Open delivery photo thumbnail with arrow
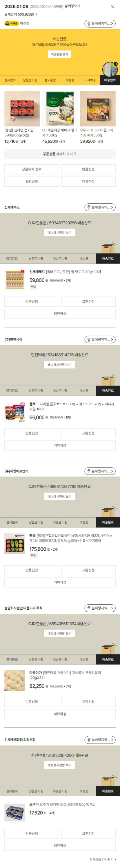 (110, 69)
